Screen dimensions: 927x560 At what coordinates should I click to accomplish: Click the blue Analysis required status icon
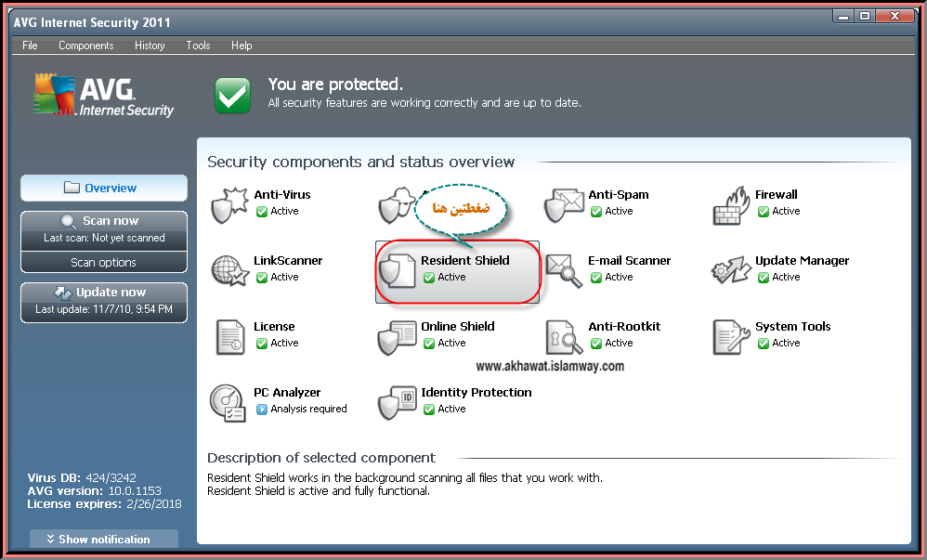click(x=261, y=410)
